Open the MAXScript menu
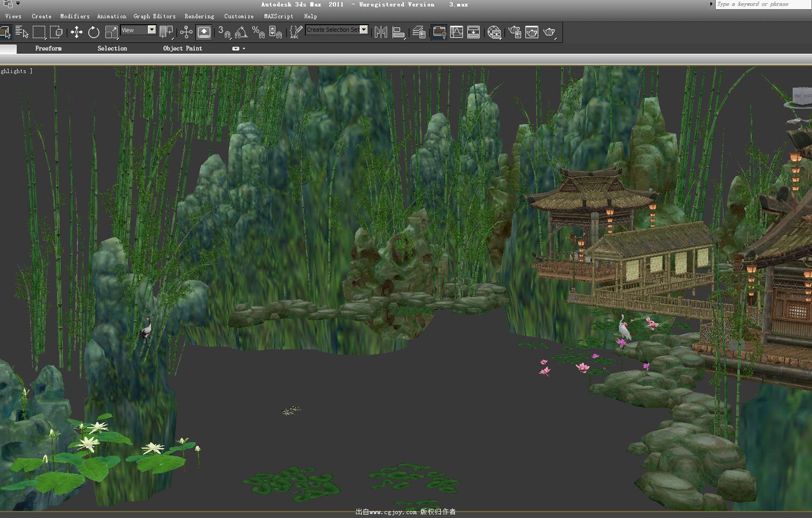The image size is (812, 518). click(x=279, y=17)
